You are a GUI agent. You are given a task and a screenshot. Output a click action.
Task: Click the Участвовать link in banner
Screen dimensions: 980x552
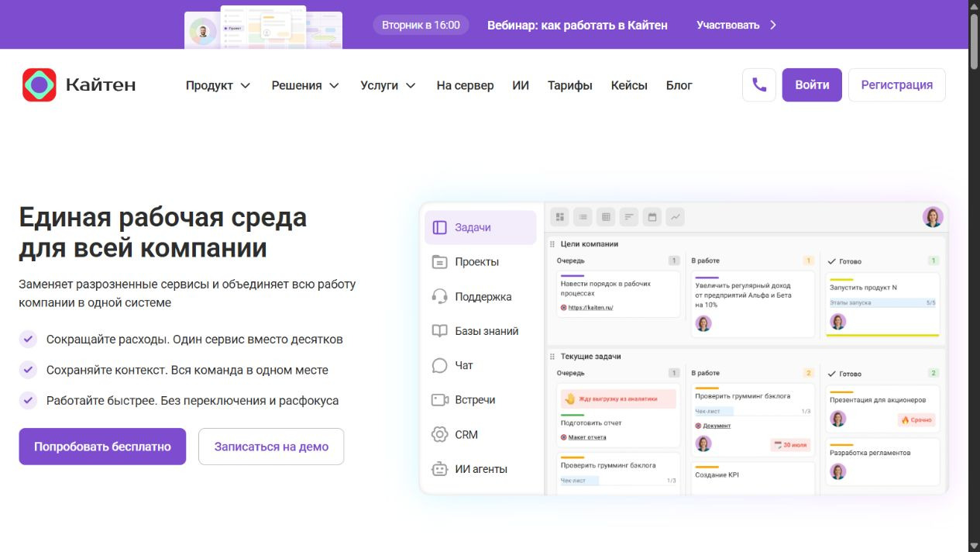click(727, 25)
